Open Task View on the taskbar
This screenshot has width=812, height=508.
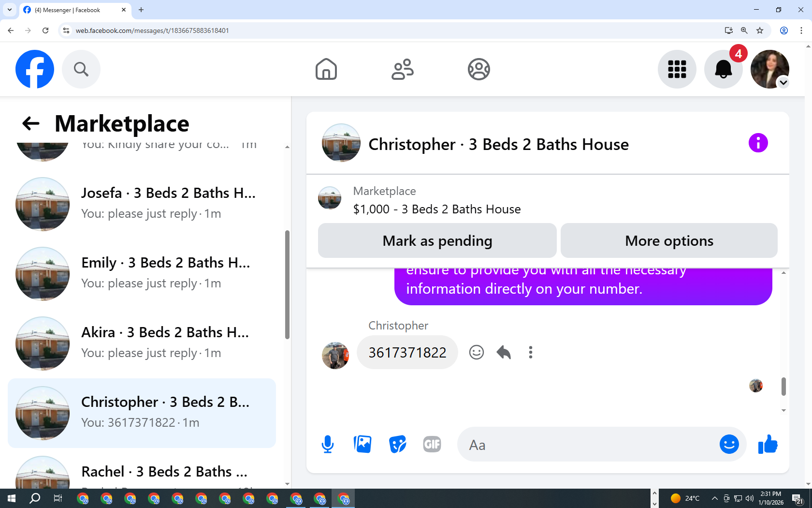pos(58,498)
